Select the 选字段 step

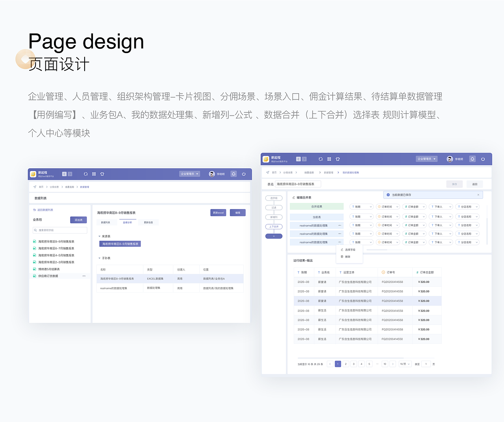point(274,198)
